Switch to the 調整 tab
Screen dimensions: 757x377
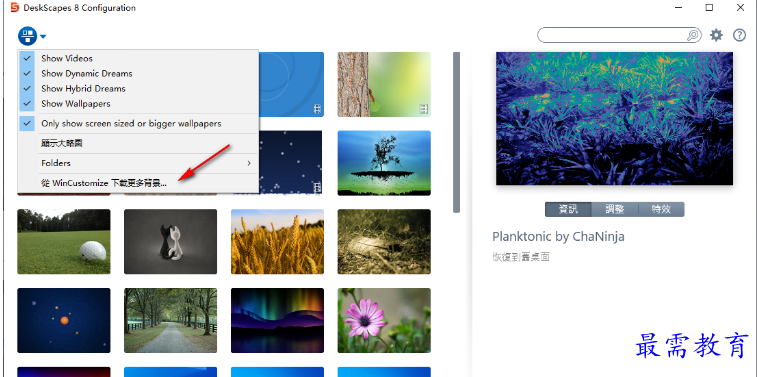(x=615, y=209)
